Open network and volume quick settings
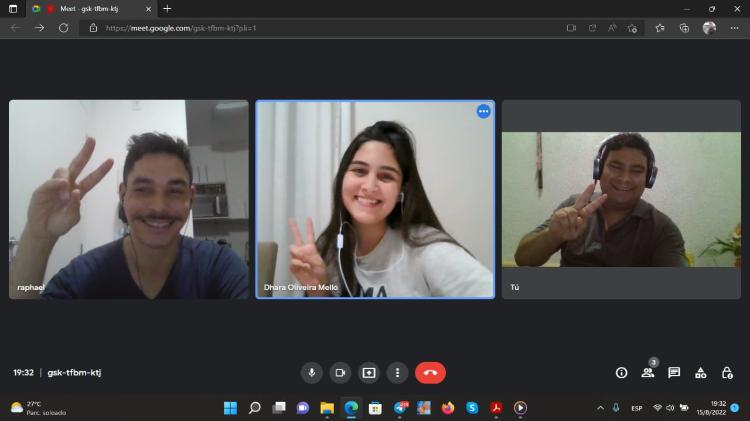Image resolution: width=750 pixels, height=421 pixels. point(671,408)
